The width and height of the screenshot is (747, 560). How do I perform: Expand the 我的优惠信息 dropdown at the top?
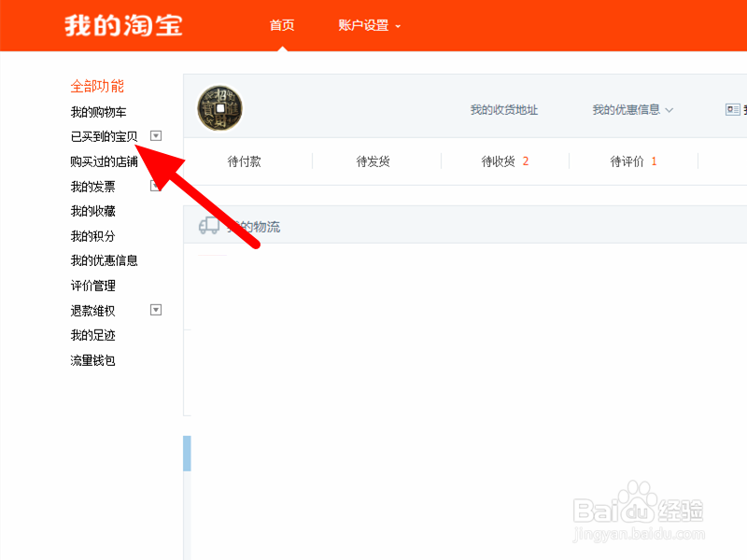(x=633, y=110)
